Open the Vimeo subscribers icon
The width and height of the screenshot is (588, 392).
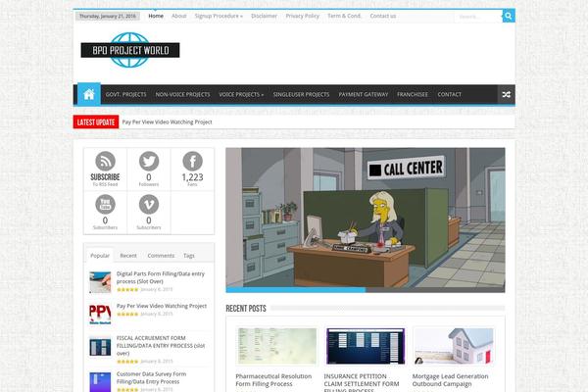click(x=149, y=205)
